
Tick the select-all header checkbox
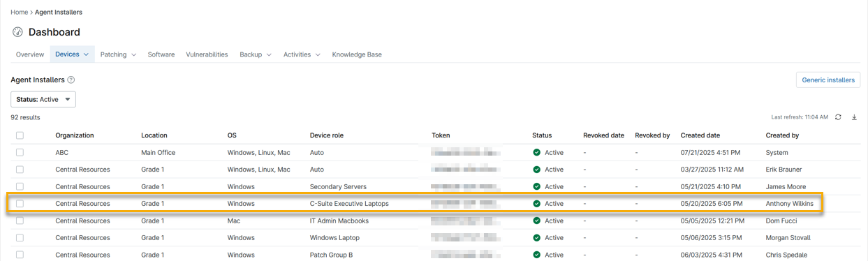[20, 135]
